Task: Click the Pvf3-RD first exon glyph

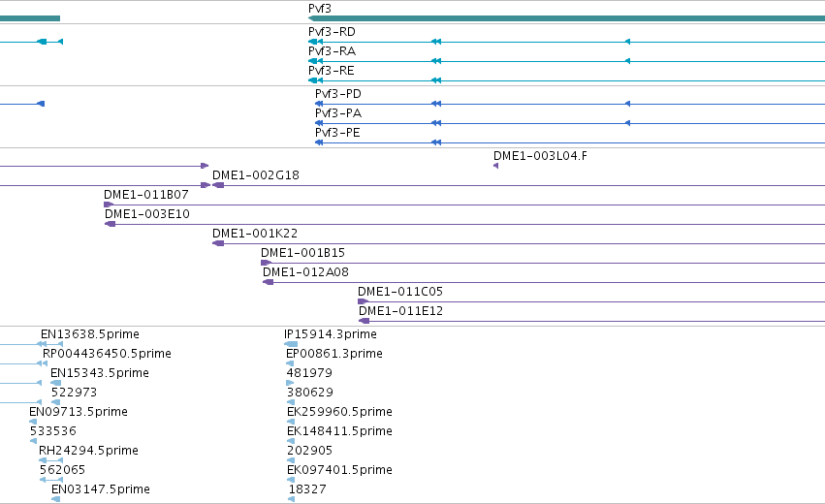Action: [x=312, y=42]
